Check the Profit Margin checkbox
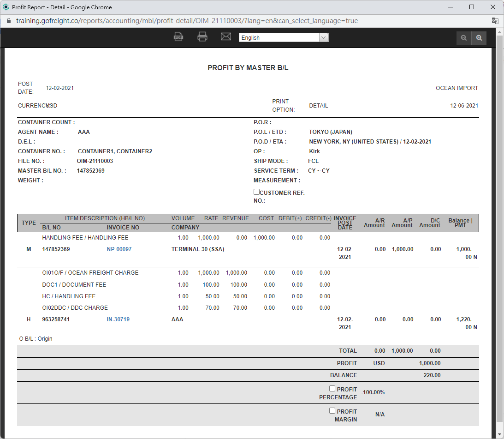 coord(332,411)
